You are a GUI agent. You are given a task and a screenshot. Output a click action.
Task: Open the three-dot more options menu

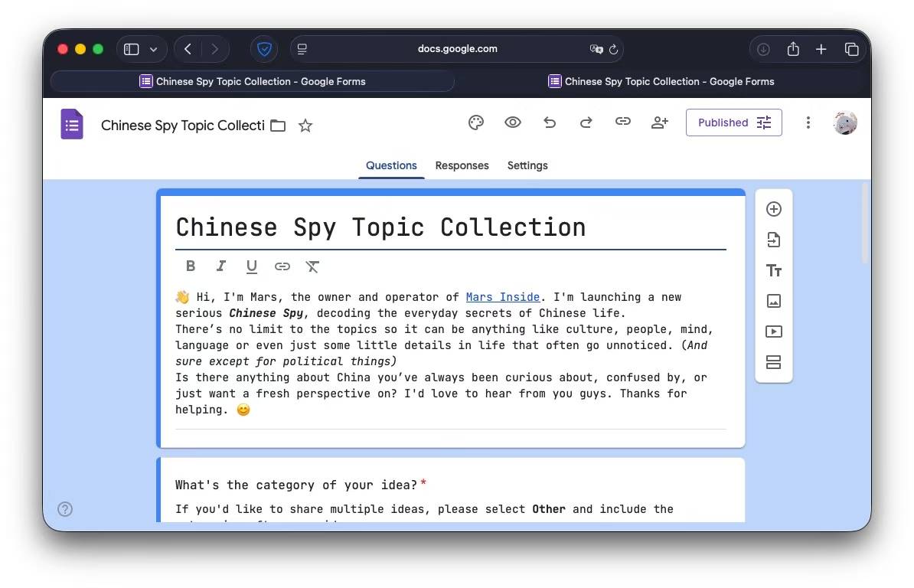(808, 122)
